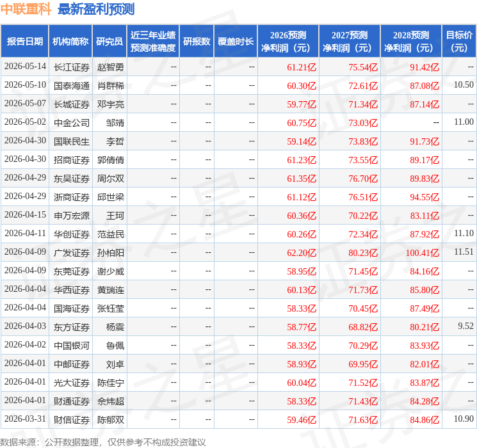Click analyst name 肖群稀
477x448 pixels.
(x=111, y=86)
